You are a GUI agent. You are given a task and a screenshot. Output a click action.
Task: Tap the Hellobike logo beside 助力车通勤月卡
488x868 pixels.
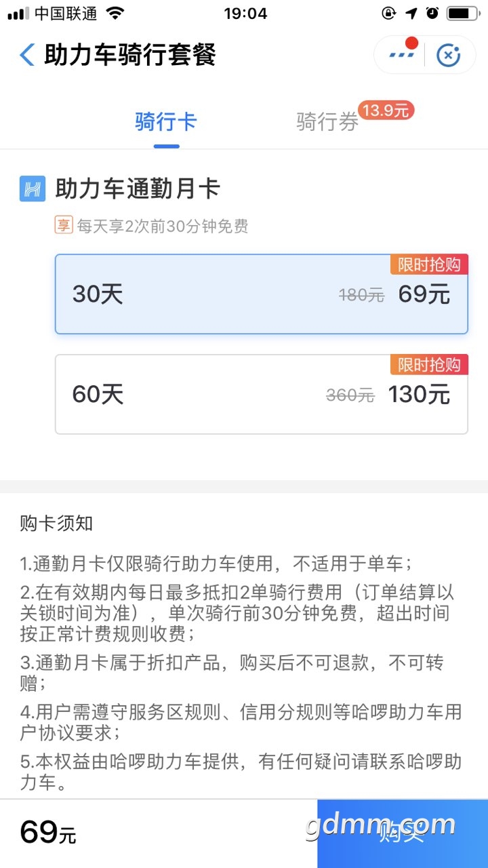pyautogui.click(x=33, y=189)
